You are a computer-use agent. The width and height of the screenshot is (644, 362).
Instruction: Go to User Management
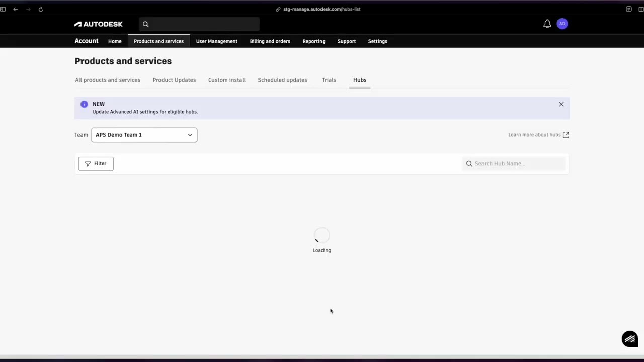[217, 41]
